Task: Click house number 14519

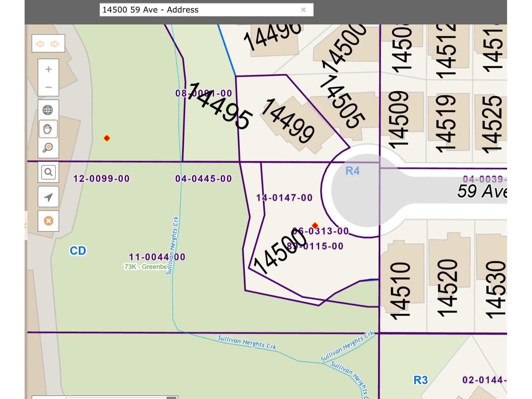Action: click(x=446, y=123)
